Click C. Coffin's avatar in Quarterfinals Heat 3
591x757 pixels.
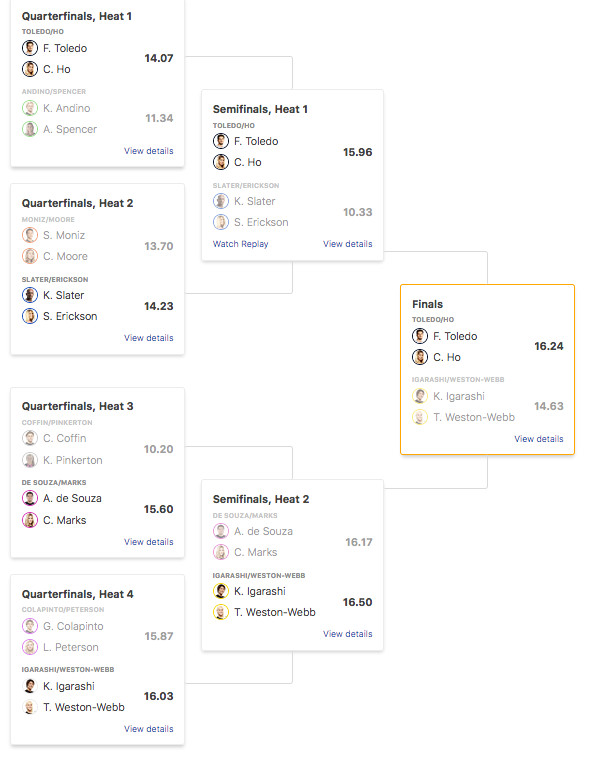(x=30, y=438)
